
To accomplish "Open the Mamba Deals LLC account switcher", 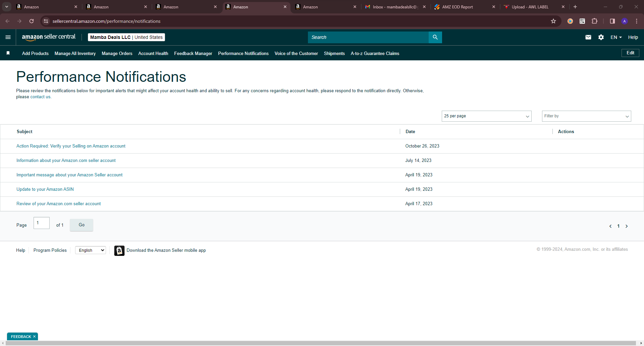I will (x=126, y=37).
